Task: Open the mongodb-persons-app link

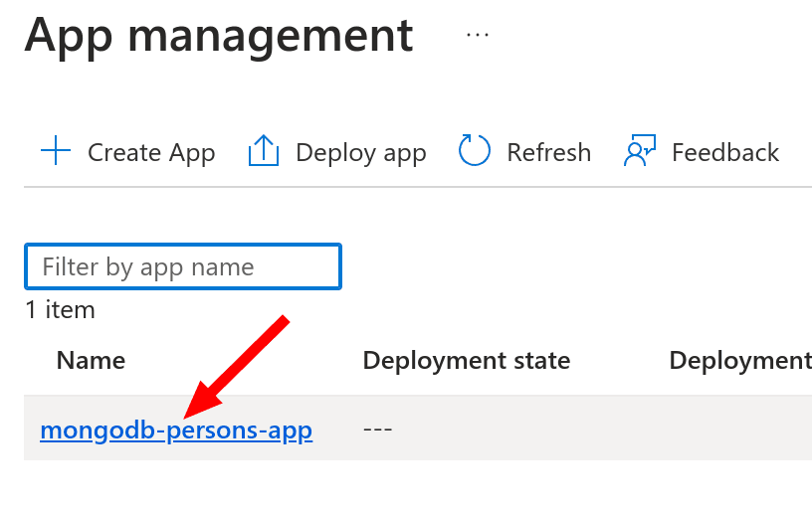Action: coord(176,430)
